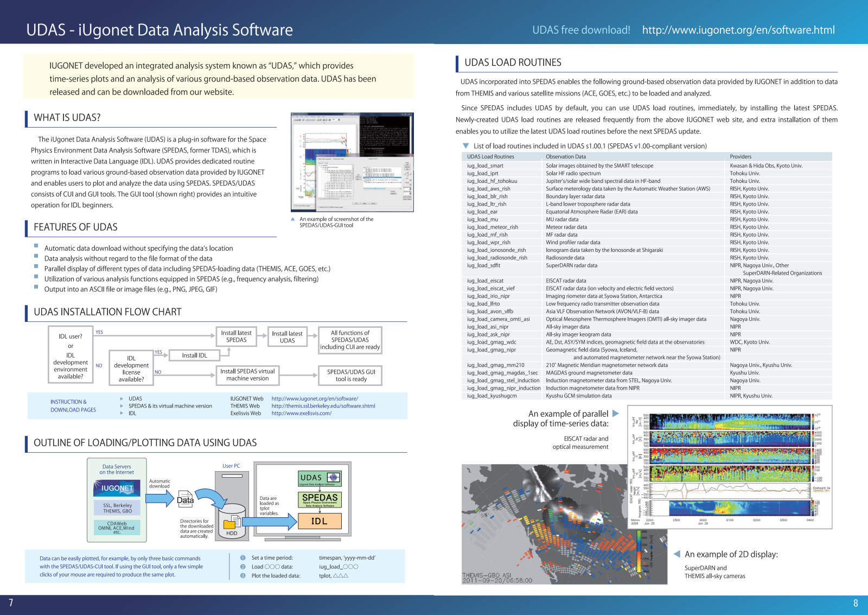Click the page number 7
The width and height of the screenshot is (868, 615).
[11, 603]
